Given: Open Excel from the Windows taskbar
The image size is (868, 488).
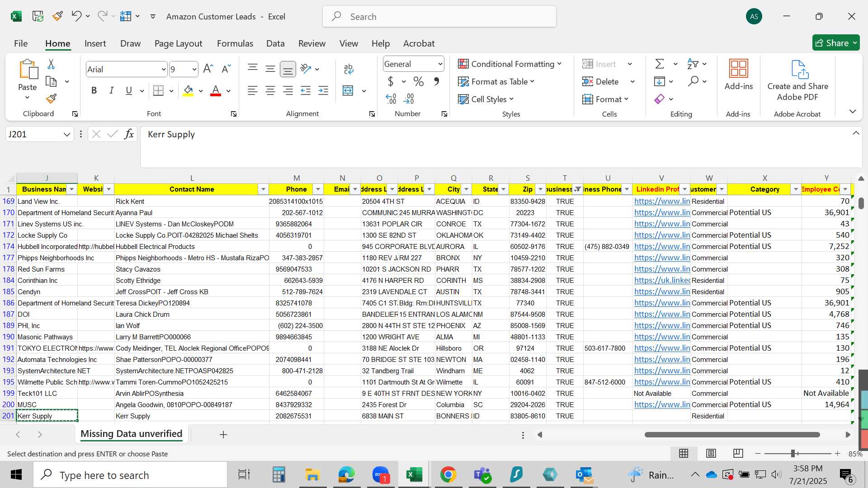Looking at the screenshot, I should click(414, 475).
